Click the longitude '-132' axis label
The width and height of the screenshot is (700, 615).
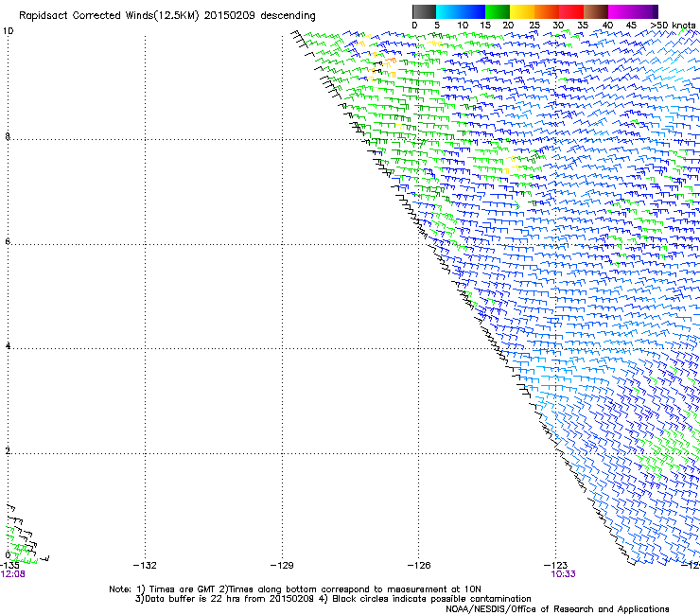tap(145, 566)
